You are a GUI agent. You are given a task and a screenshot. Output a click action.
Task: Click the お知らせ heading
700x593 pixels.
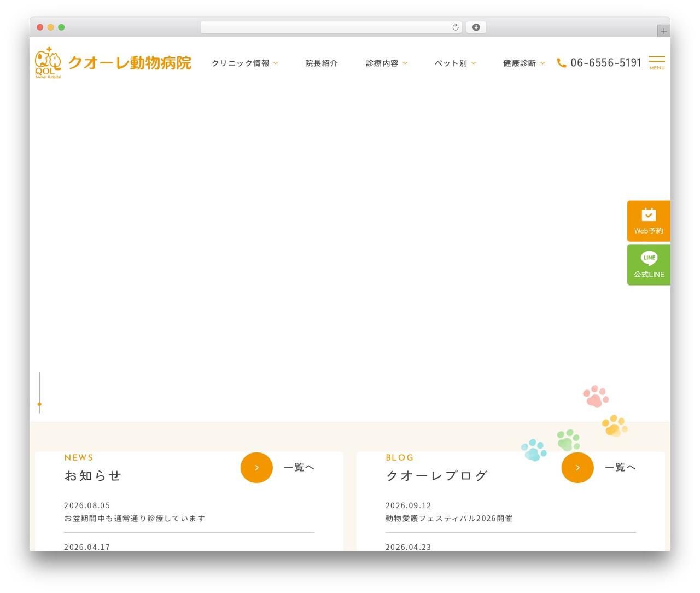(93, 476)
